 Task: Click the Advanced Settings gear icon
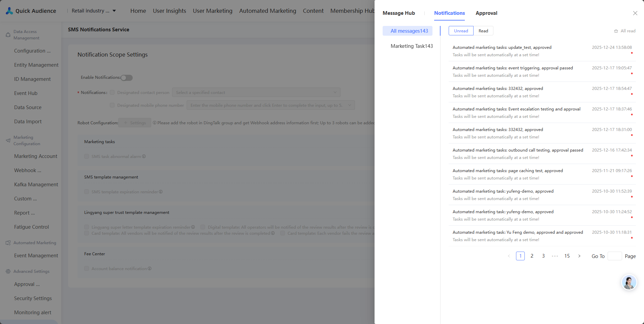click(8, 271)
